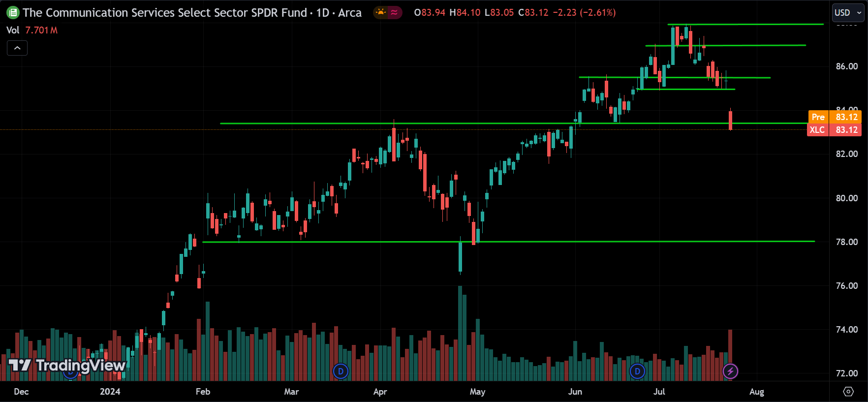Click the May label on time axis

tap(477, 392)
